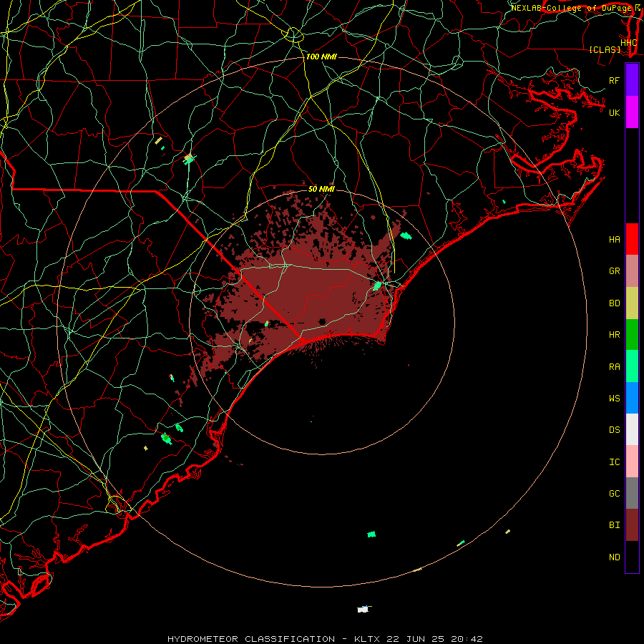The width and height of the screenshot is (644, 644).
Task: Click the white echo blob at map bottom
Action: tap(363, 609)
